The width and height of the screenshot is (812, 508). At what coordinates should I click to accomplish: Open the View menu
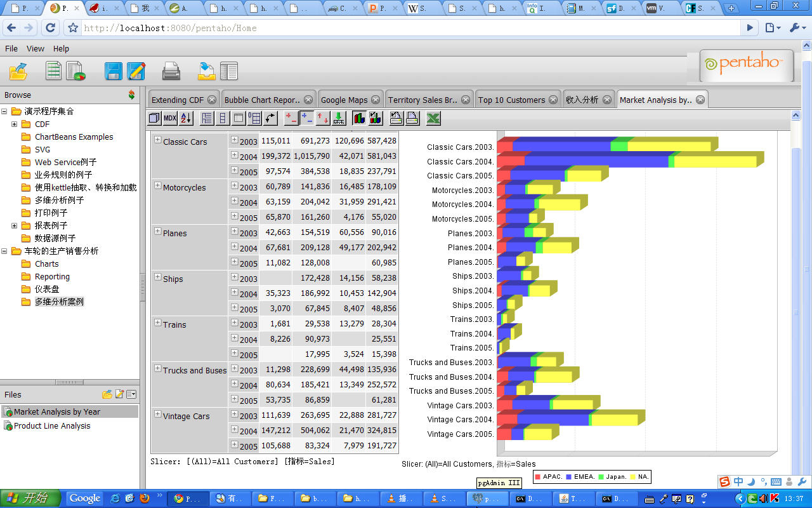click(35, 48)
